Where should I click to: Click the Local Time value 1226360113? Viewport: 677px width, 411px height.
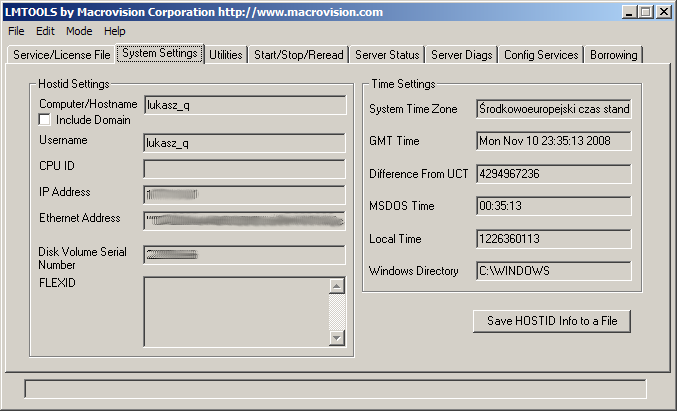point(554,239)
